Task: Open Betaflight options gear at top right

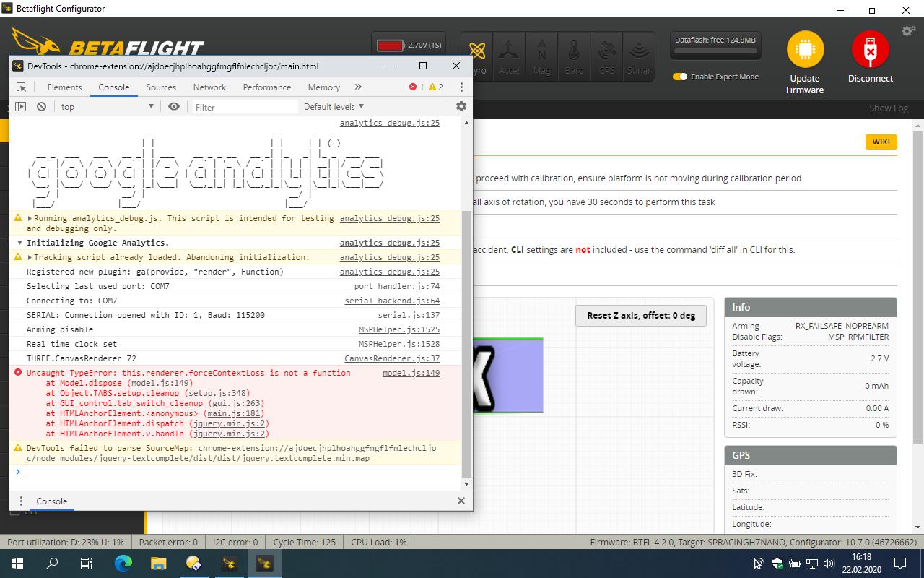Action: click(x=909, y=31)
